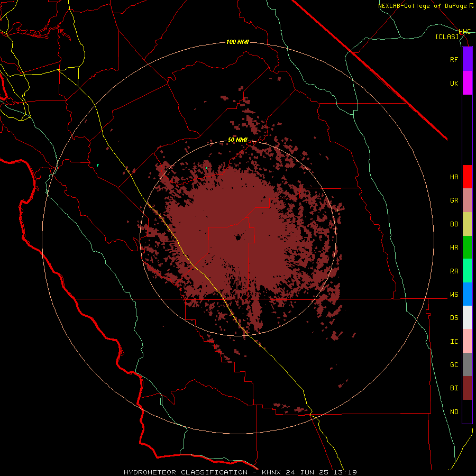
Task: Click the GR pink legend swatch
Action: [x=467, y=200]
